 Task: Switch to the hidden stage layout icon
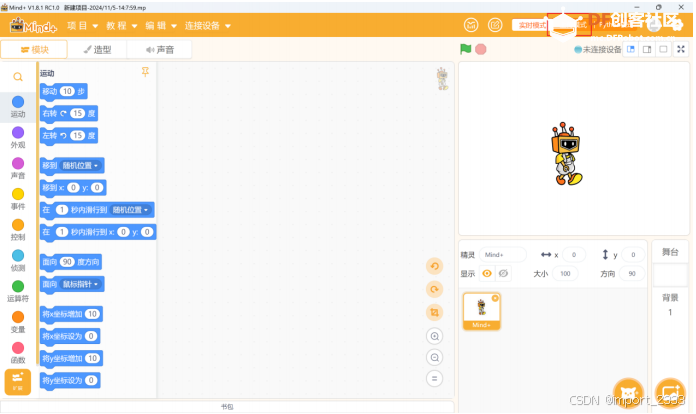[x=663, y=49]
